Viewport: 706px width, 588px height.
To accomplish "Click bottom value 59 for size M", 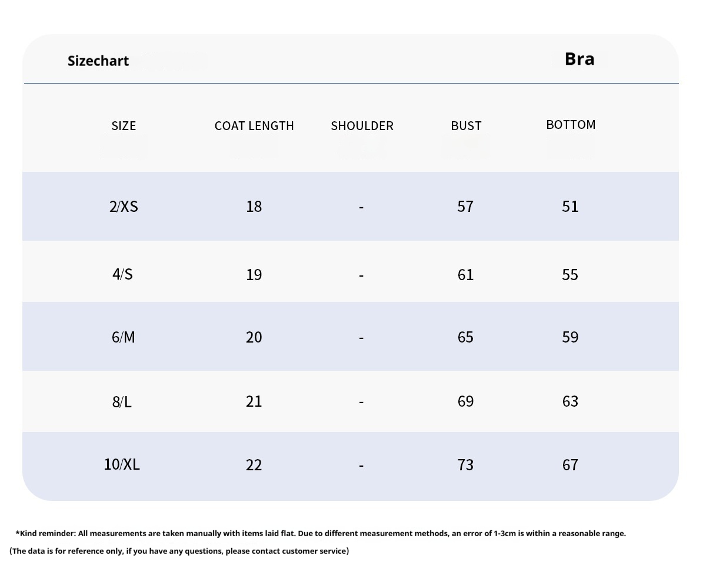I will pyautogui.click(x=570, y=337).
